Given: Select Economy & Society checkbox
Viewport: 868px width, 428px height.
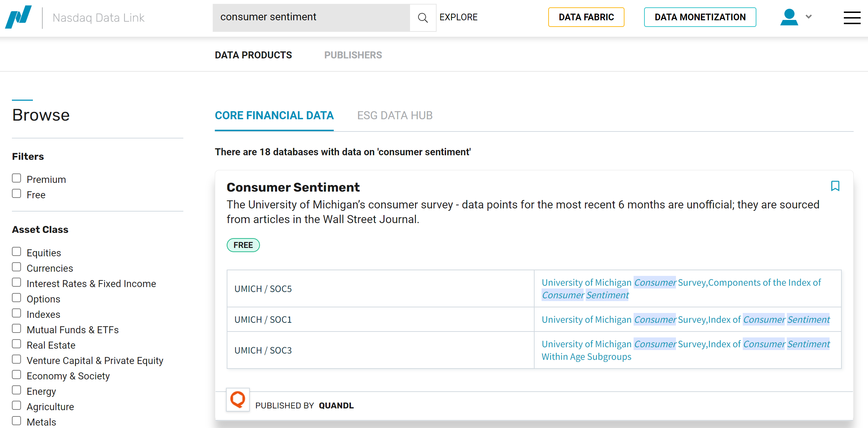Looking at the screenshot, I should (16, 375).
